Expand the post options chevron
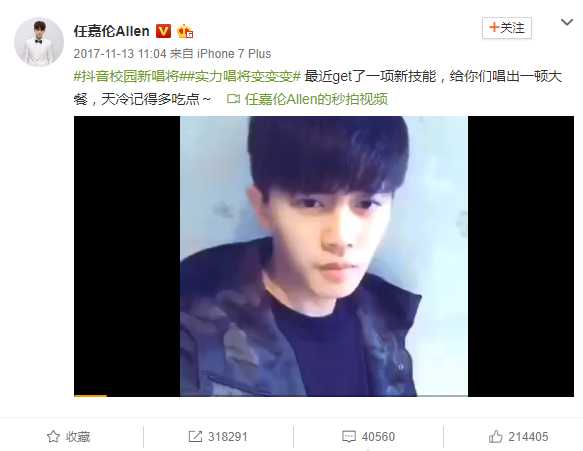The image size is (583, 451). (567, 22)
